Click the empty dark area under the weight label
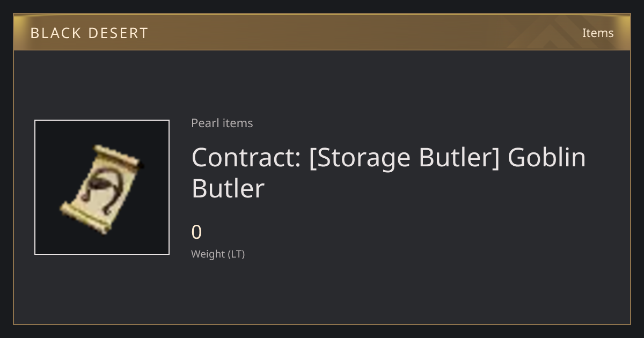The height and width of the screenshot is (338, 644). coord(322,292)
